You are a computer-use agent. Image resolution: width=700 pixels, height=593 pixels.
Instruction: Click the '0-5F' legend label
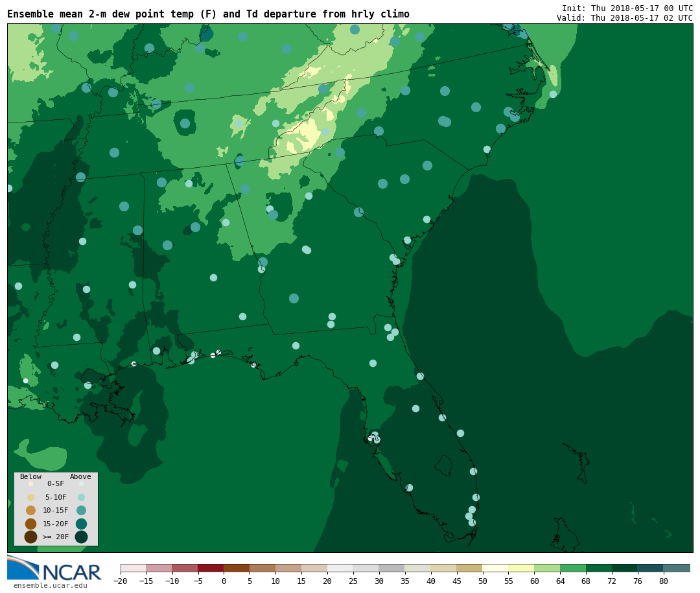tap(56, 483)
